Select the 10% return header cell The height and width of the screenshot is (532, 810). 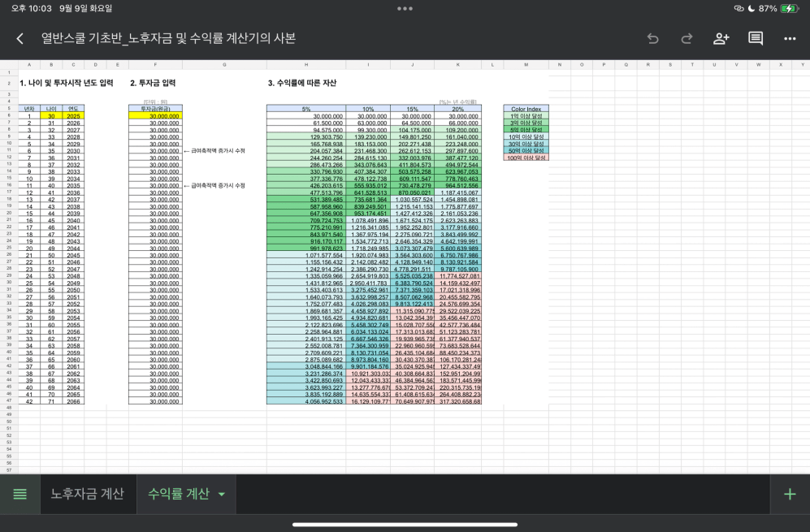coord(368,109)
